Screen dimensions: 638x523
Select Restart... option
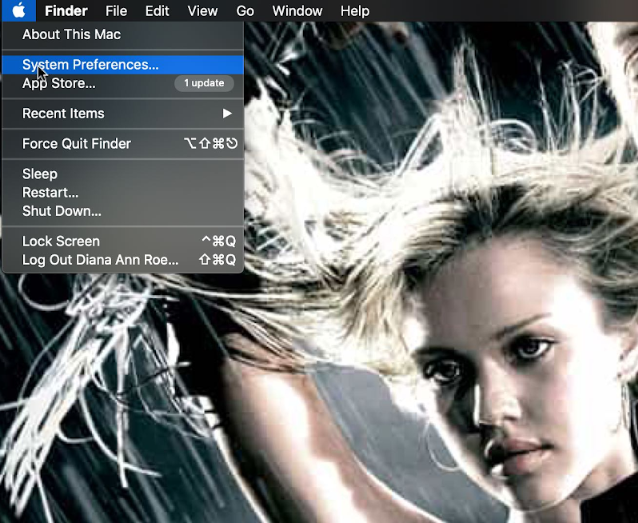(x=123, y=192)
